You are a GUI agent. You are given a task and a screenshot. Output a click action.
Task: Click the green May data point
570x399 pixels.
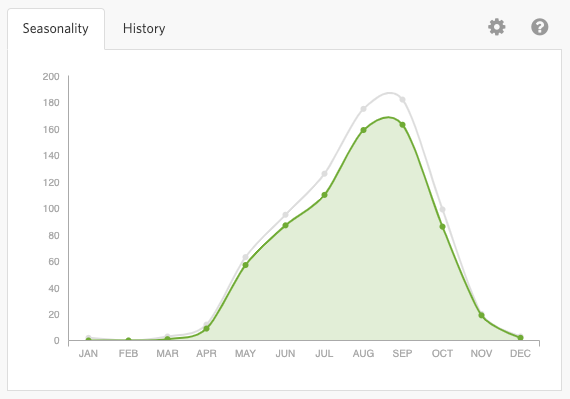[245, 265]
